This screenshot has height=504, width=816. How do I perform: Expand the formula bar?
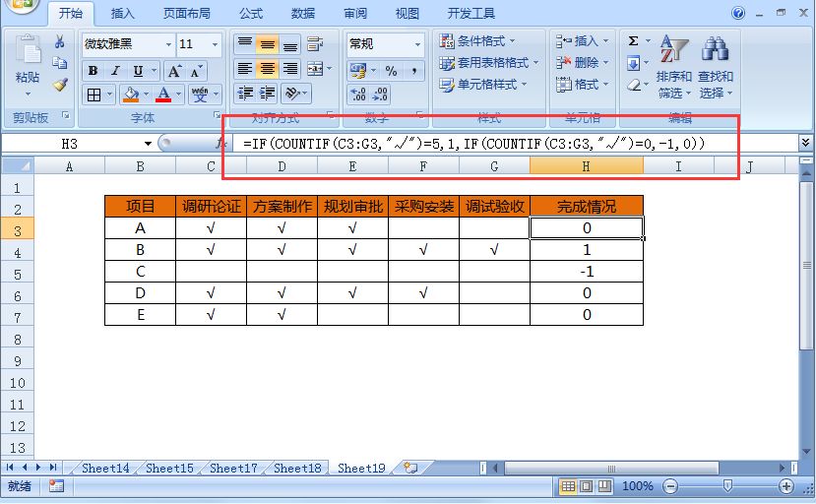[x=805, y=142]
